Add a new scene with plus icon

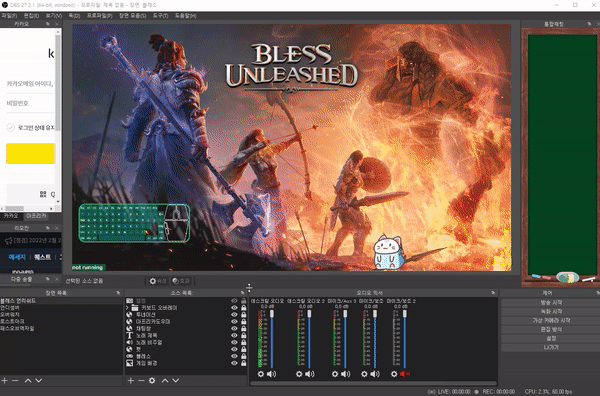point(4,381)
